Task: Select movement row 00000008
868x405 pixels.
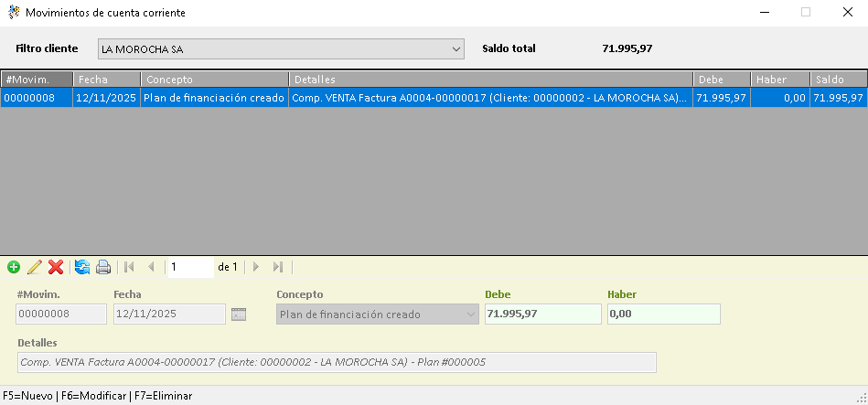Action: [x=37, y=97]
